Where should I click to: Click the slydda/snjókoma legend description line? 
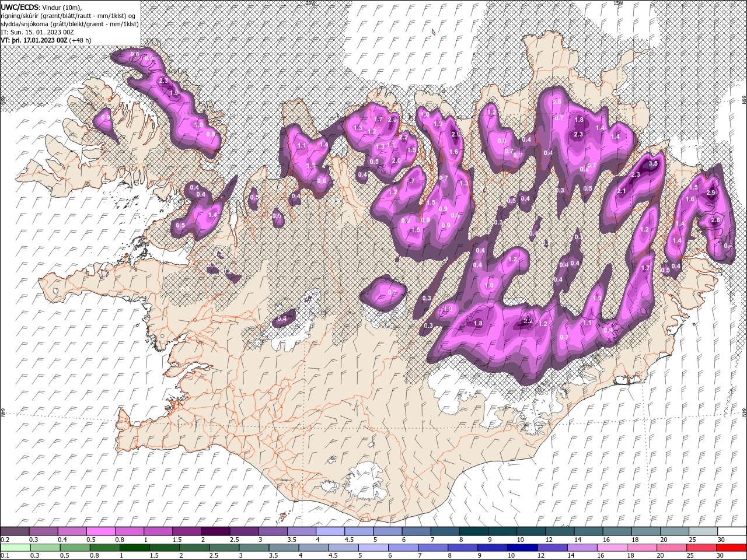point(69,24)
